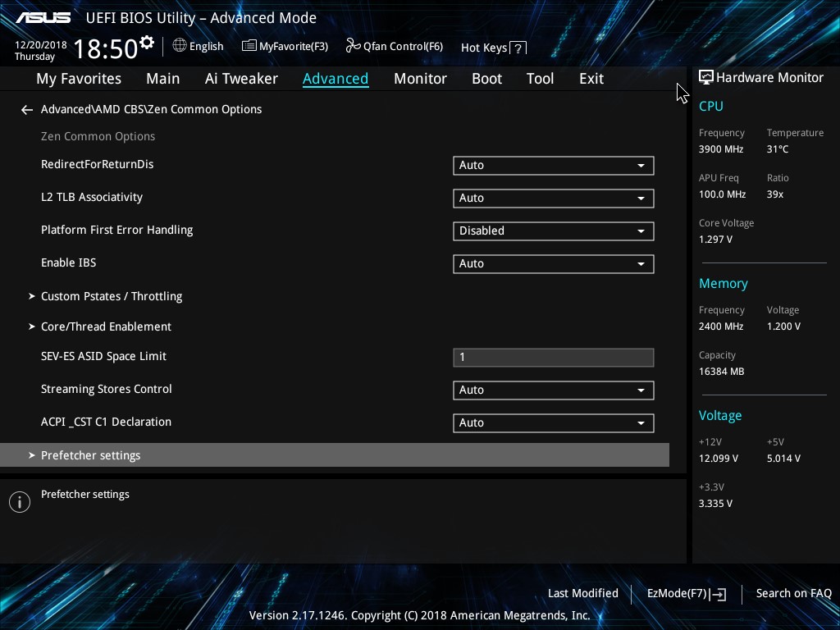840x630 pixels.
Task: Open the RedirectForReturnDis dropdown
Action: 554,166
